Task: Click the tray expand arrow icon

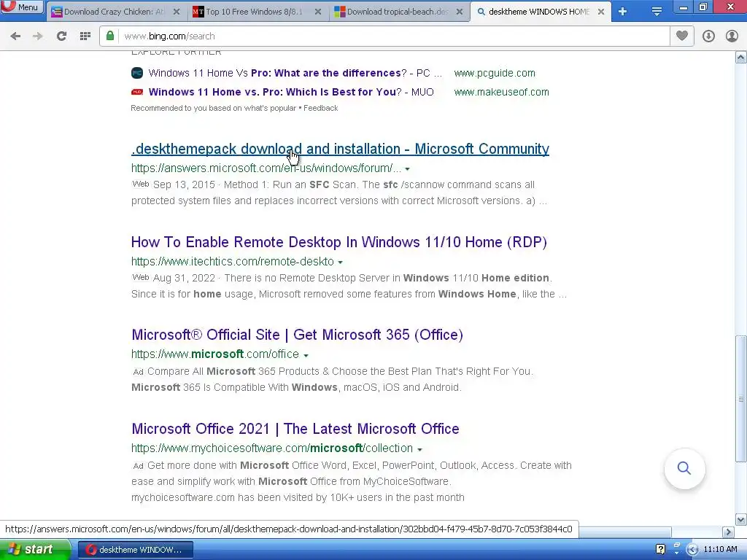Action: click(x=692, y=550)
